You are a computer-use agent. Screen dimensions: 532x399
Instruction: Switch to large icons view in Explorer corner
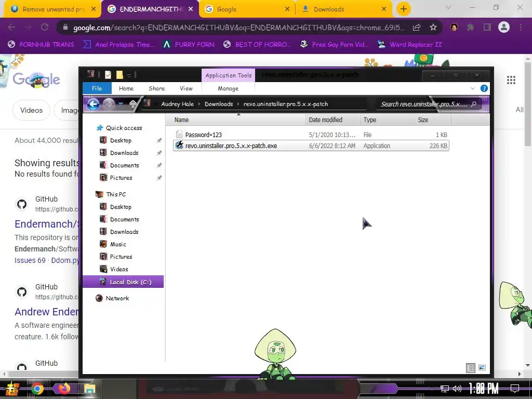click(x=482, y=368)
